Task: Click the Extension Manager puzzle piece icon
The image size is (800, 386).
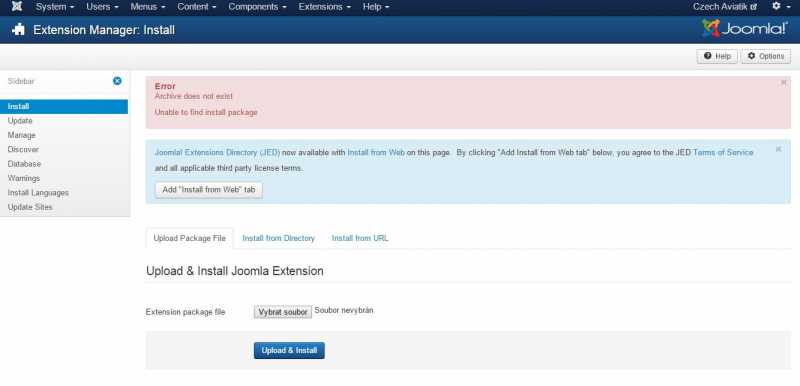Action: (18, 30)
